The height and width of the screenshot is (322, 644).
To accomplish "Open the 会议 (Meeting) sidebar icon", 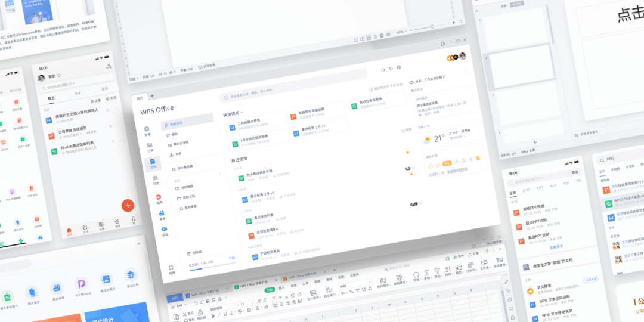I will click(x=165, y=230).
